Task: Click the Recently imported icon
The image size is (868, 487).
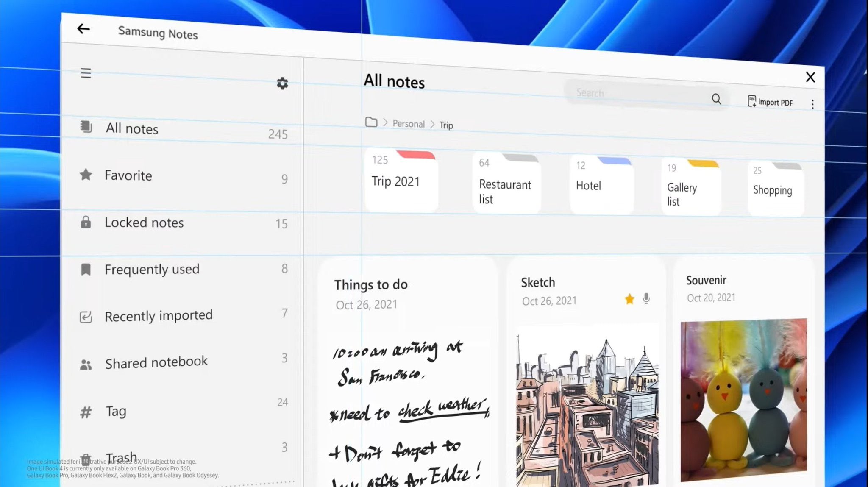Action: (x=86, y=317)
